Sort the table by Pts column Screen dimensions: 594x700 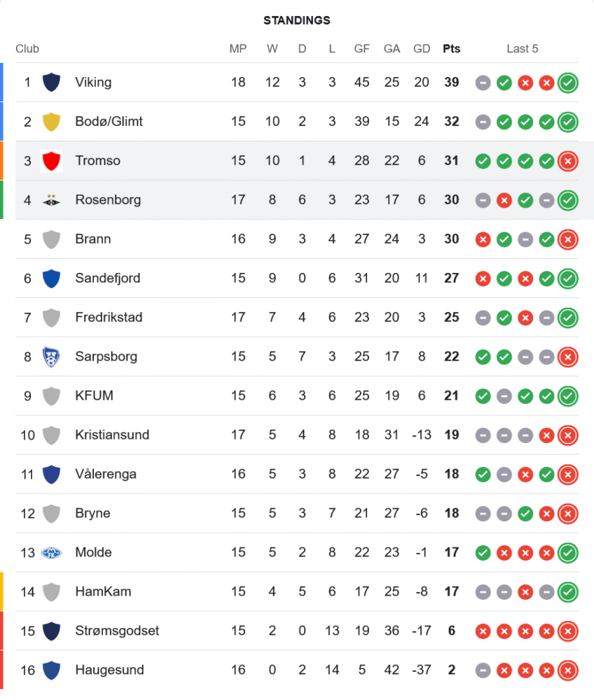[452, 49]
